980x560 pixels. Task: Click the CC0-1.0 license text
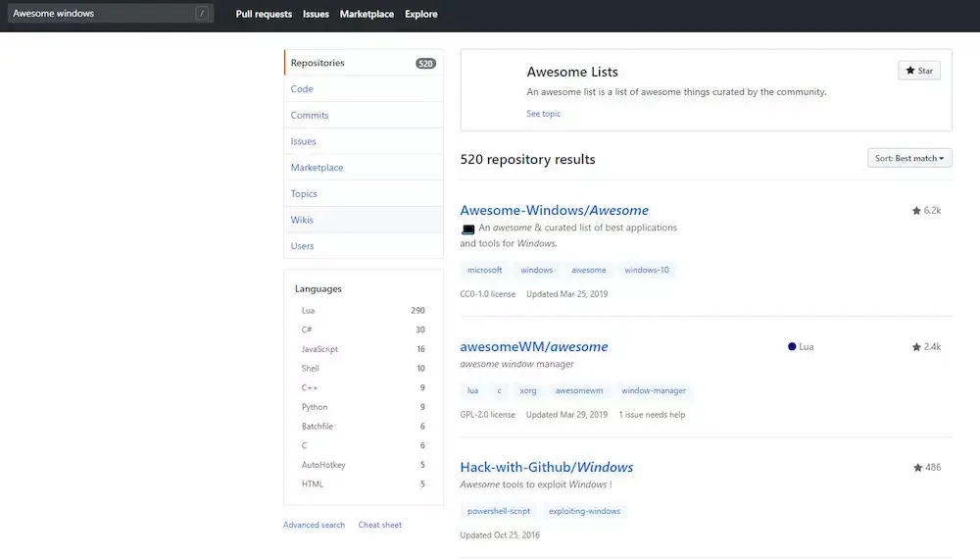[487, 294]
